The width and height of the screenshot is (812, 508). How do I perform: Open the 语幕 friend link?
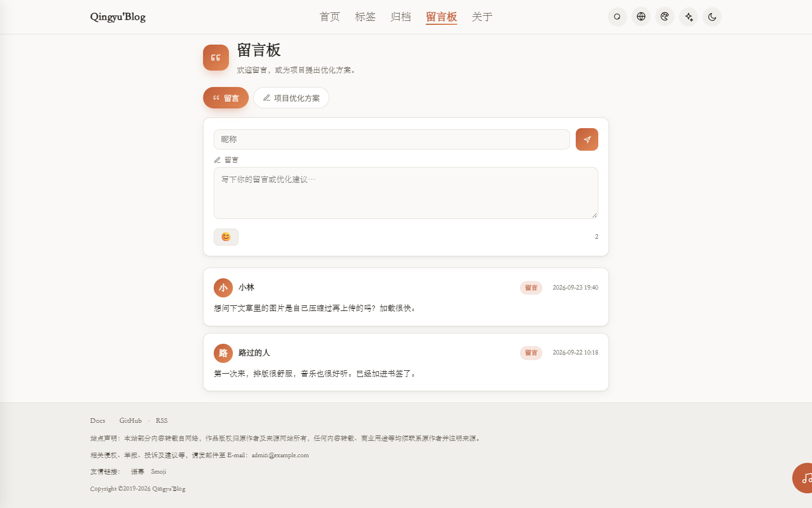(138, 472)
